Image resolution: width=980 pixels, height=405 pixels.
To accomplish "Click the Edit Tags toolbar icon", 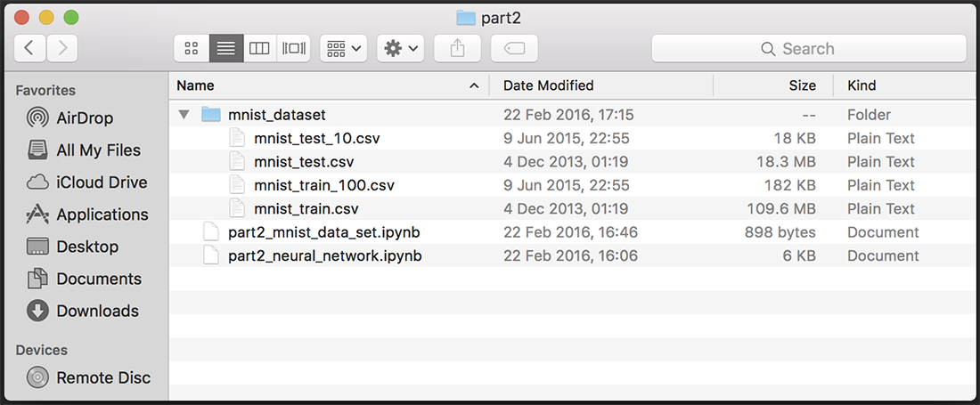I will (x=514, y=49).
